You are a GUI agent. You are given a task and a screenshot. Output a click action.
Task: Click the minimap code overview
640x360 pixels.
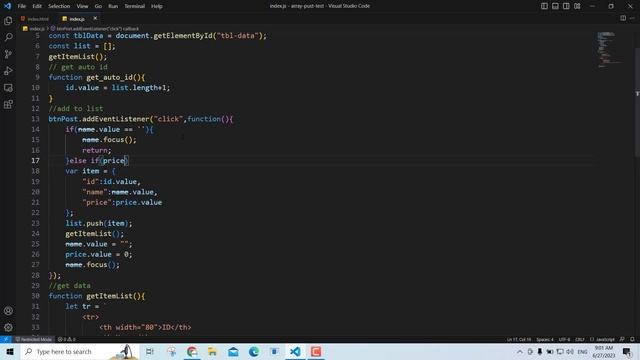pos(610,49)
